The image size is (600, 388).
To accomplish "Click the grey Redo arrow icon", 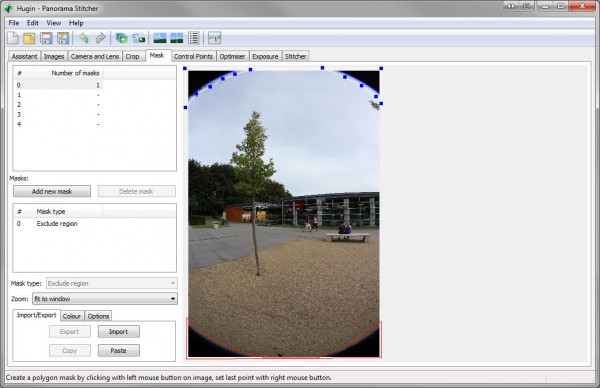I will (x=101, y=38).
